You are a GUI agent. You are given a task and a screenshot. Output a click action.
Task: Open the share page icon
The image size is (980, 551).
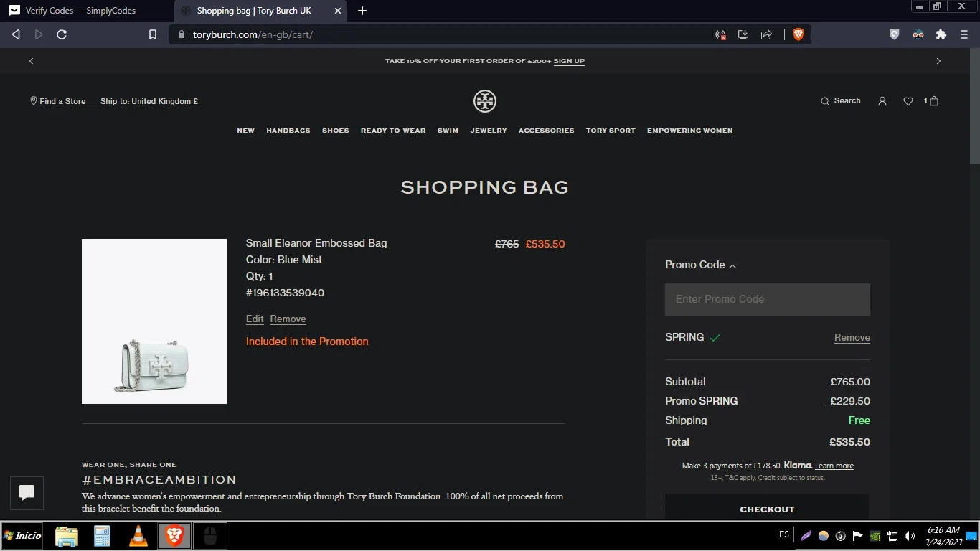[x=766, y=34]
